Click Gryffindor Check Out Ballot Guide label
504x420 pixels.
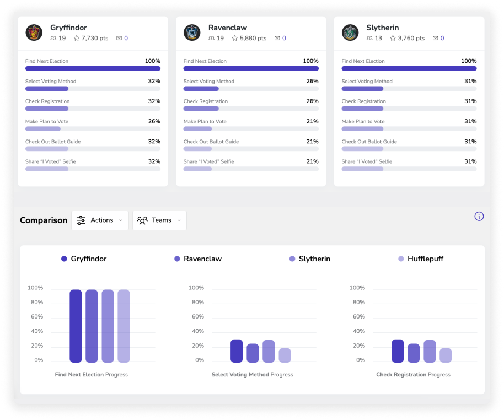tap(53, 142)
